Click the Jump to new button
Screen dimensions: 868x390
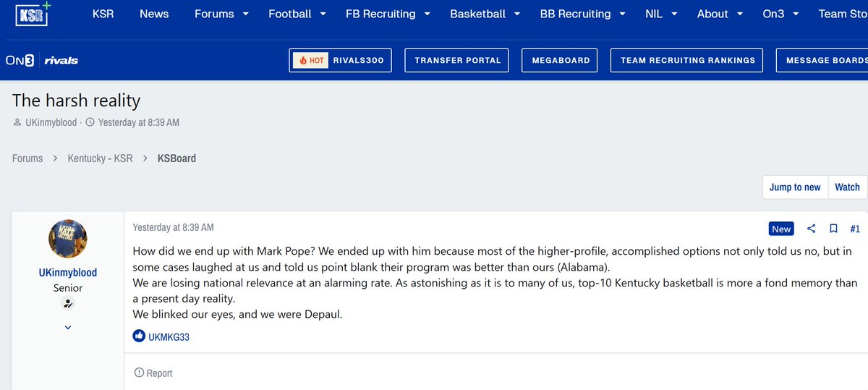[x=795, y=187]
